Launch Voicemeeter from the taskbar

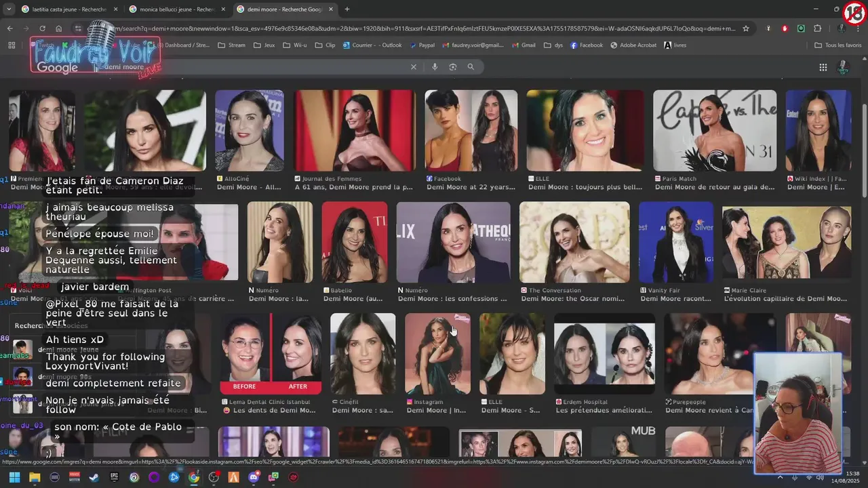click(x=75, y=477)
